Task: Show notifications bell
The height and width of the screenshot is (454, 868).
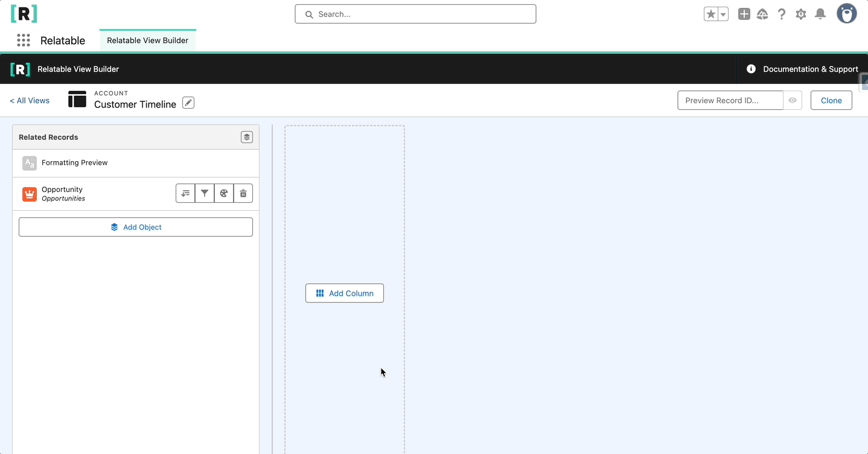Action: 820,14
